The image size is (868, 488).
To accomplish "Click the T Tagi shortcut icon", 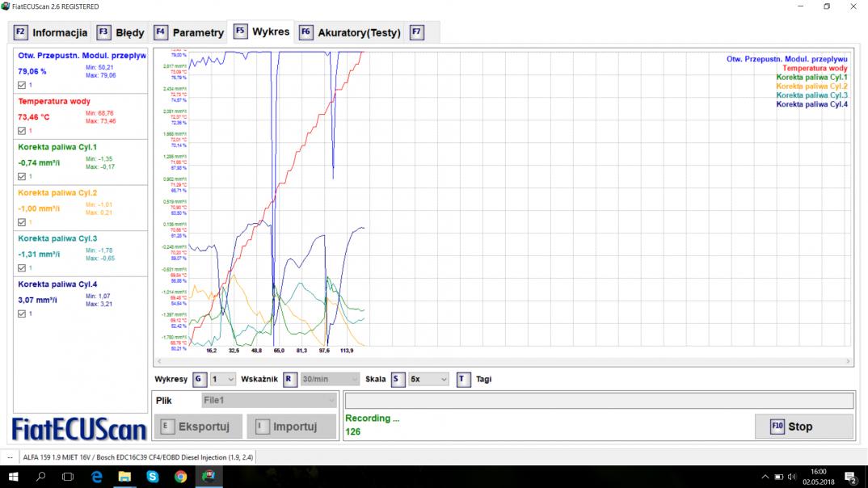I will tap(463, 379).
